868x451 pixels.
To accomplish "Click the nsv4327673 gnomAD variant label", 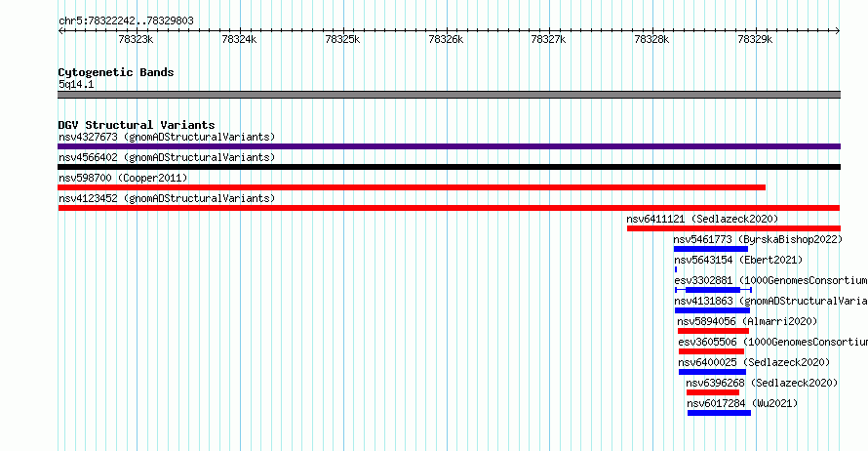I will pyautogui.click(x=167, y=137).
